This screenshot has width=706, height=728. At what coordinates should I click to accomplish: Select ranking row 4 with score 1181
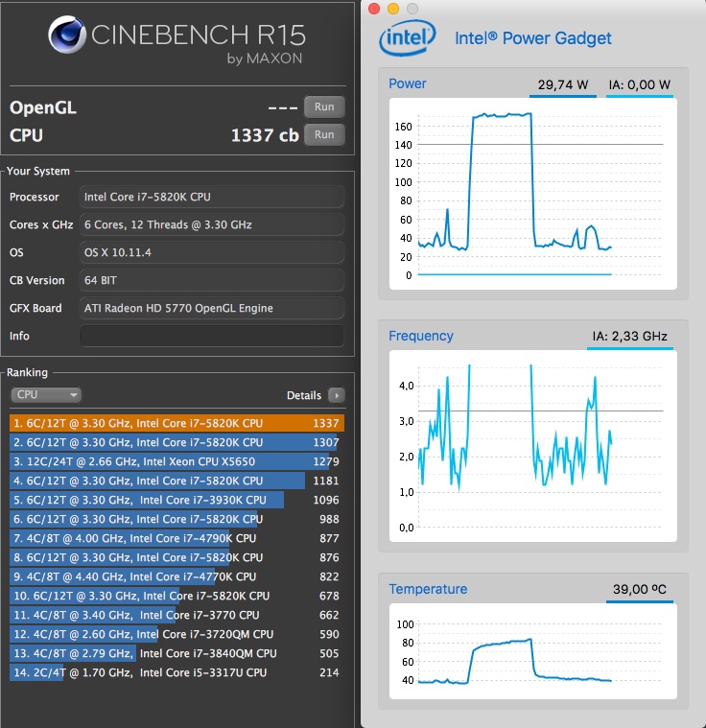click(176, 481)
